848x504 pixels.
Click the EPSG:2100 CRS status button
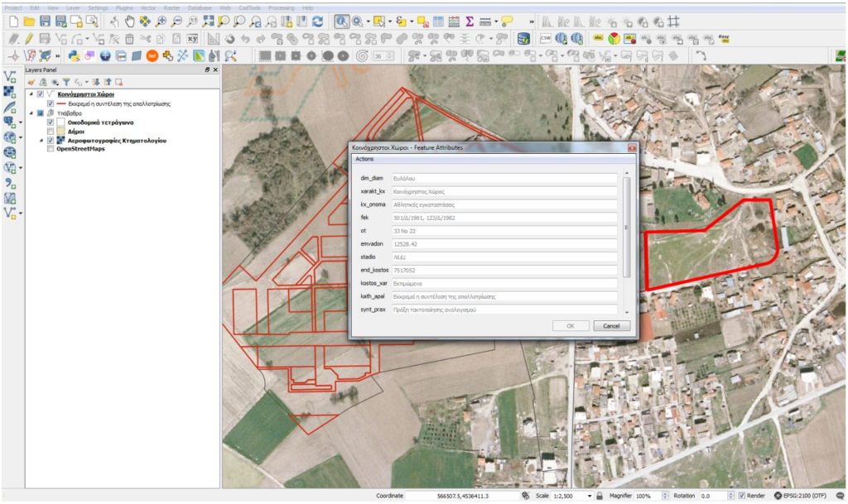802,496
